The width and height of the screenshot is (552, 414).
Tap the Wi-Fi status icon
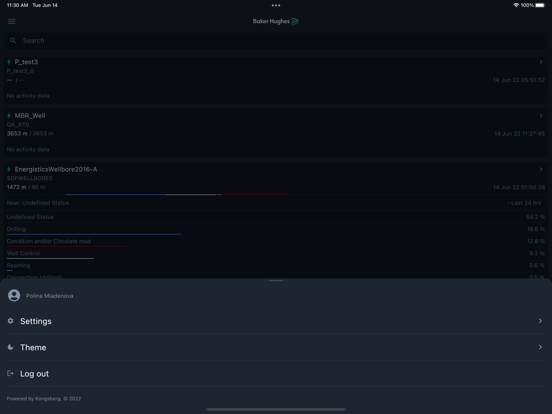516,5
